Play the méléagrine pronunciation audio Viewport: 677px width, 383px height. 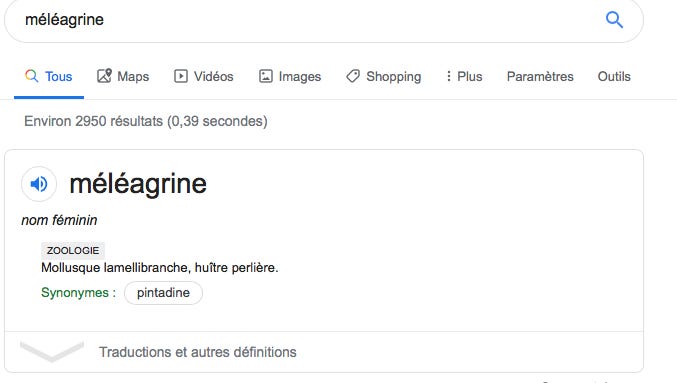(39, 184)
